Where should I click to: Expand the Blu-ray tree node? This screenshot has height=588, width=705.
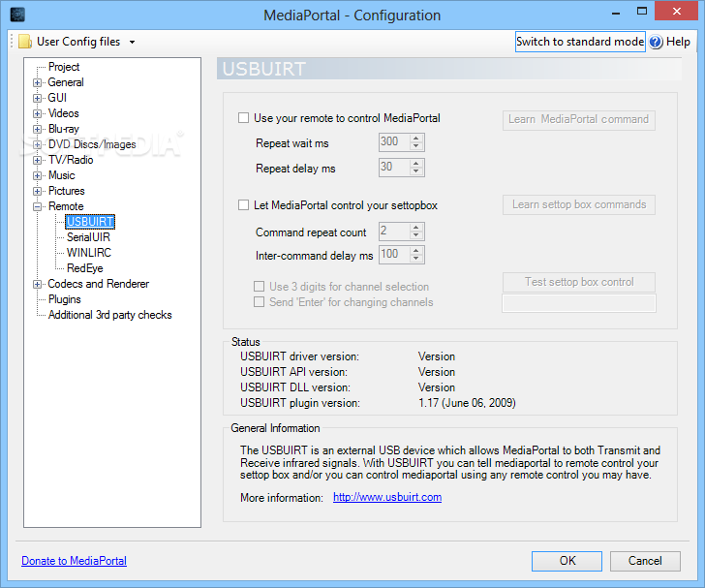coord(38,129)
